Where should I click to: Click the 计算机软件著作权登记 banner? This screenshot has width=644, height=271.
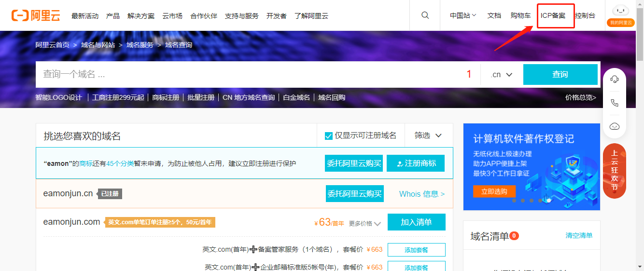tap(532, 167)
